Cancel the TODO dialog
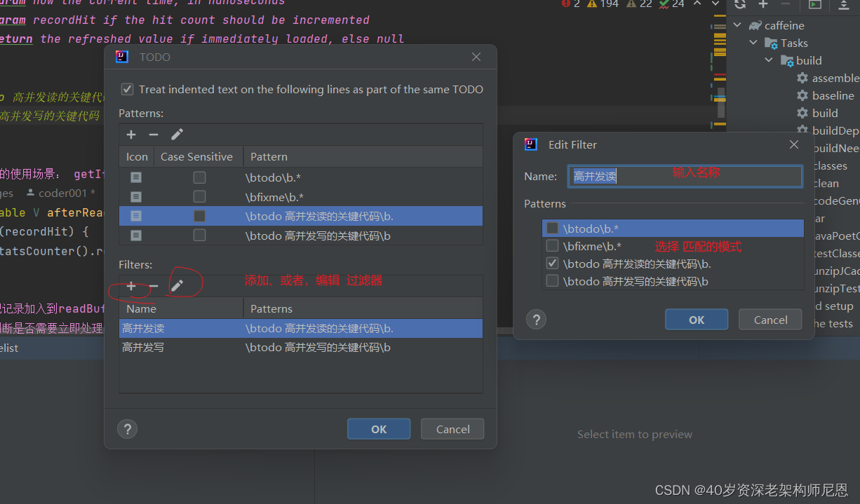 [x=452, y=429]
